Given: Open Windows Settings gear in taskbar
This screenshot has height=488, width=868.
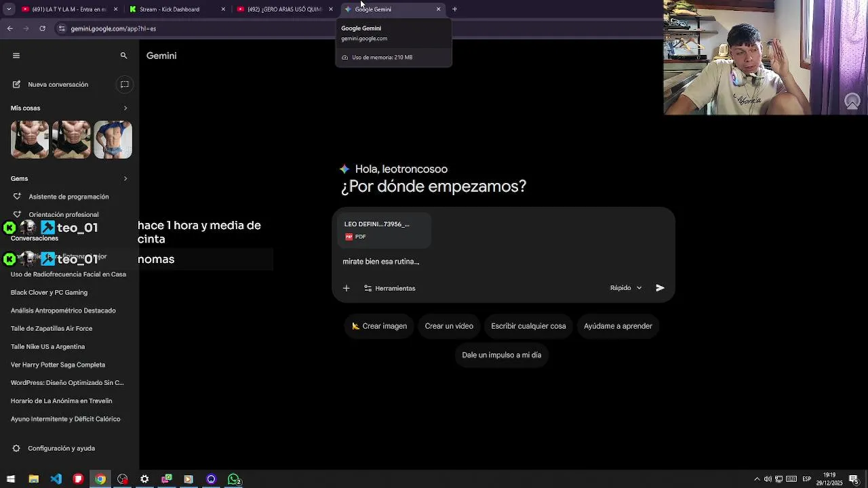Looking at the screenshot, I should [x=144, y=479].
